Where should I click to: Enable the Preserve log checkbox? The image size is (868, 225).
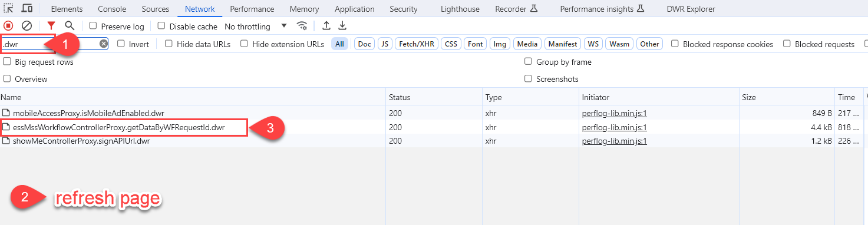[93, 26]
